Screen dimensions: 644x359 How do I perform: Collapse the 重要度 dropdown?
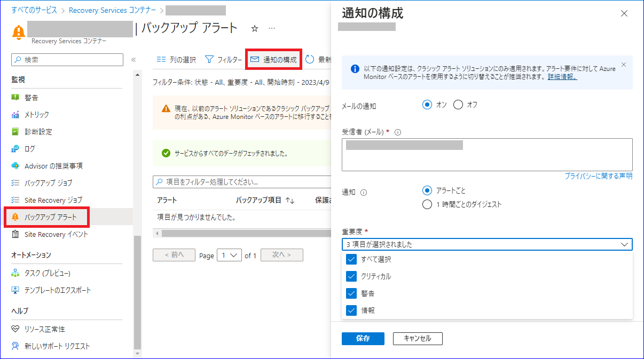pyautogui.click(x=625, y=244)
